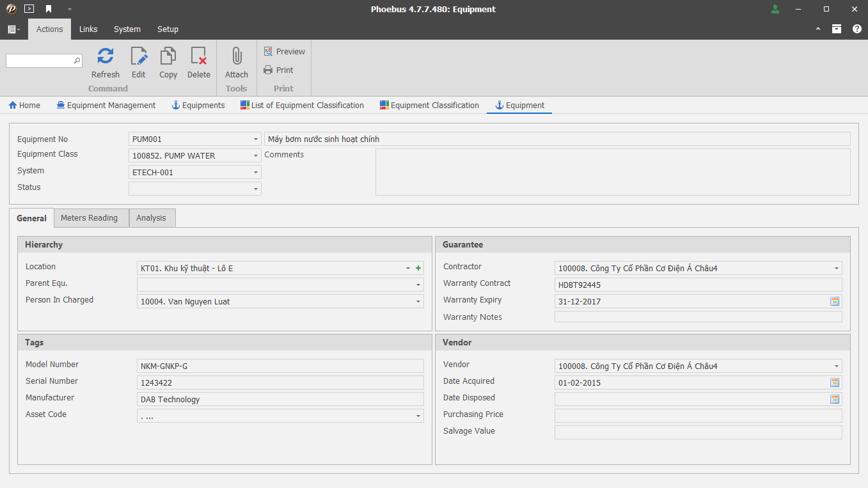Image resolution: width=868 pixels, height=488 pixels.
Task: Switch to the Home tab
Action: (x=24, y=106)
